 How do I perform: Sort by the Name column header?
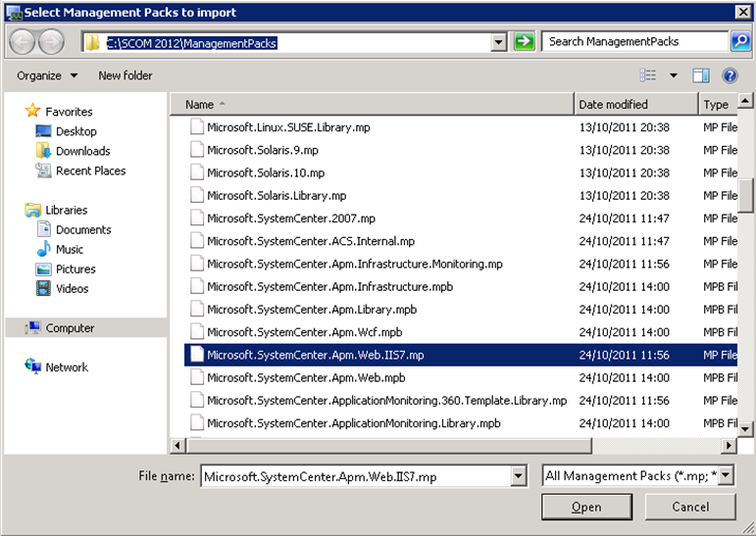pyautogui.click(x=372, y=104)
